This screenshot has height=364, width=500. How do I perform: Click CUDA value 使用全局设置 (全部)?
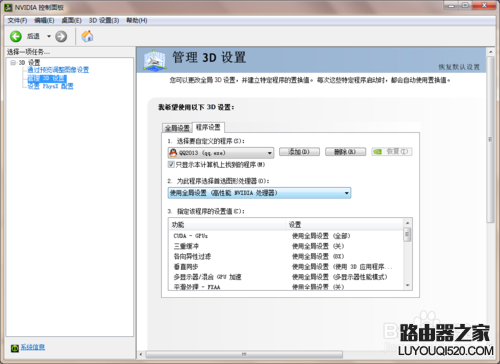tap(321, 236)
